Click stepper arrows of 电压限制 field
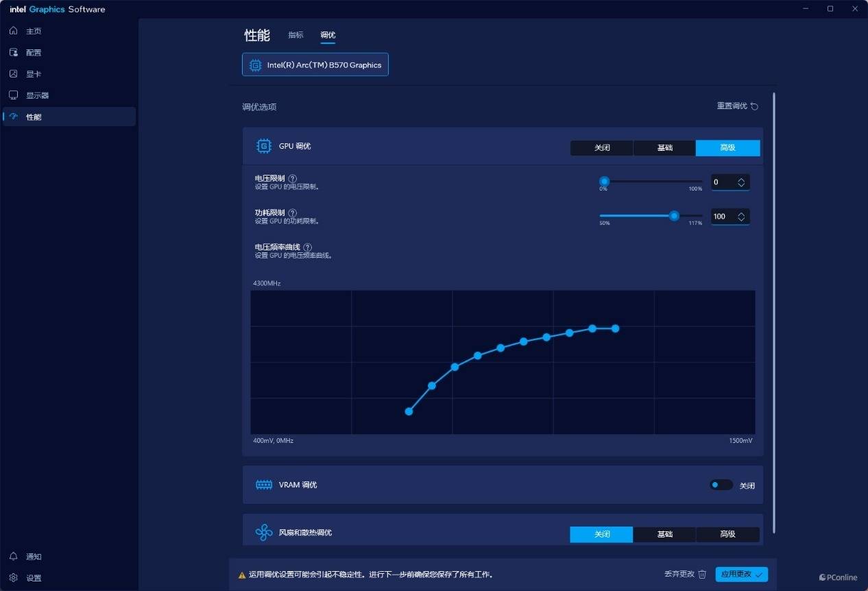Image resolution: width=868 pixels, height=591 pixels. click(741, 182)
